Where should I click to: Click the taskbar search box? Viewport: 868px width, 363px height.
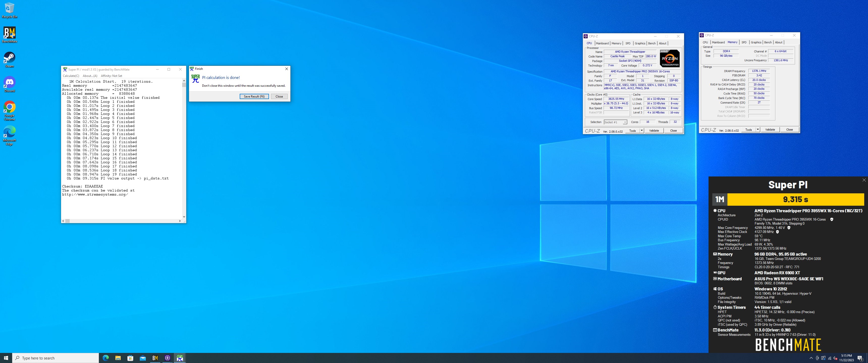[56, 358]
